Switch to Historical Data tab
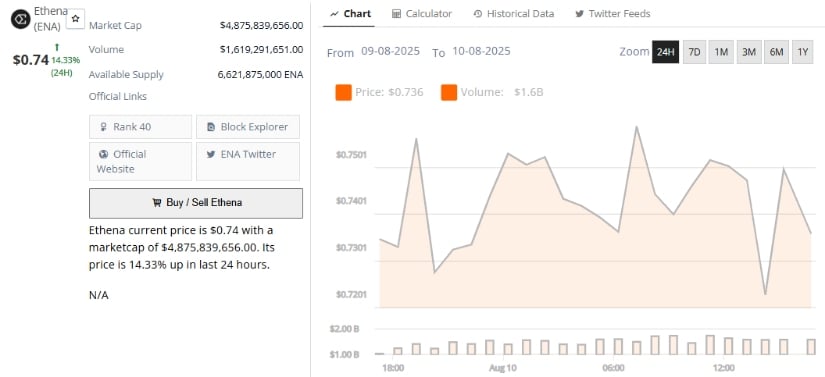The image size is (825, 377). click(514, 14)
